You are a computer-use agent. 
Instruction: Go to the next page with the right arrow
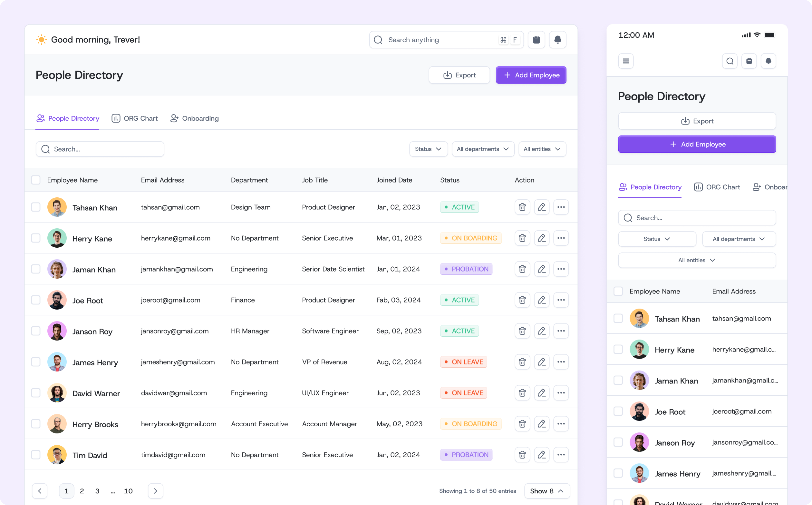click(x=155, y=491)
